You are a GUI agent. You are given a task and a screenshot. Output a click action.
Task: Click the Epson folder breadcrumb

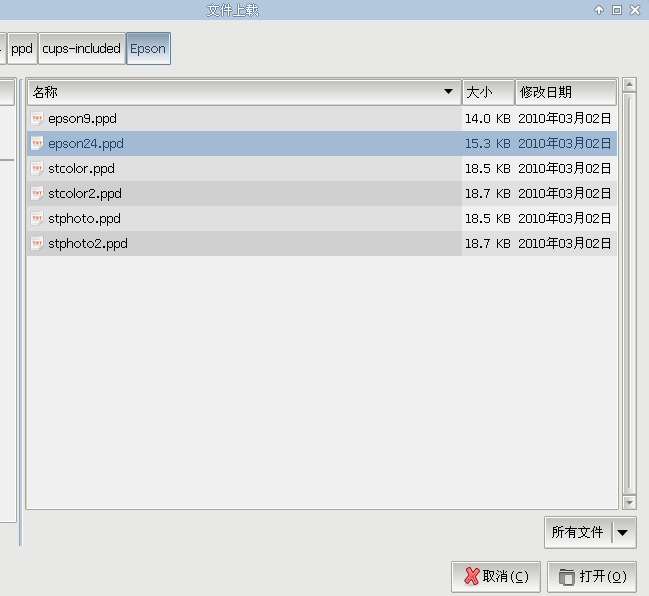click(148, 49)
